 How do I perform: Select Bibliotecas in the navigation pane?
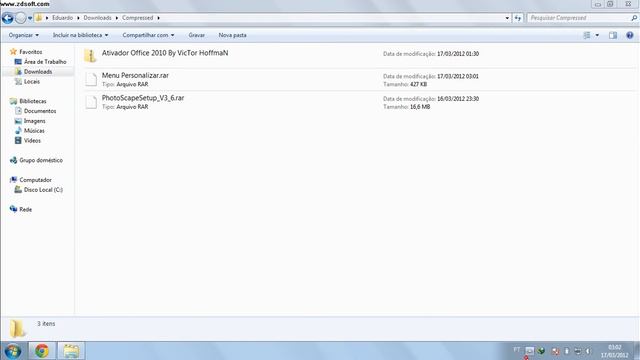pos(33,101)
